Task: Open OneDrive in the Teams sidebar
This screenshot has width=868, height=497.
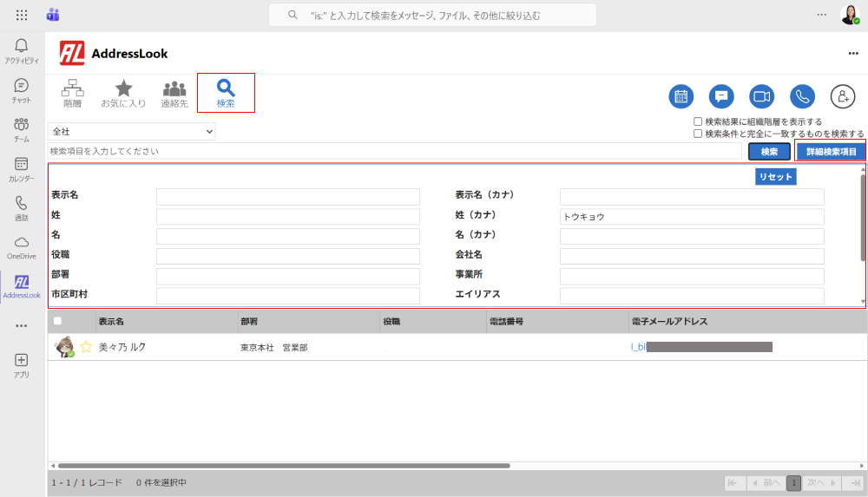Action: (22, 247)
